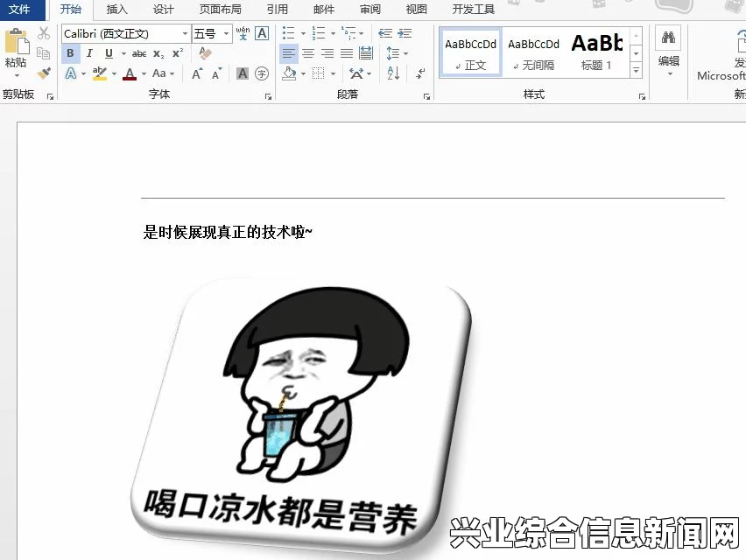This screenshot has height=560, width=746.
Task: Apply text effects with outlined A
Action: tap(70, 73)
